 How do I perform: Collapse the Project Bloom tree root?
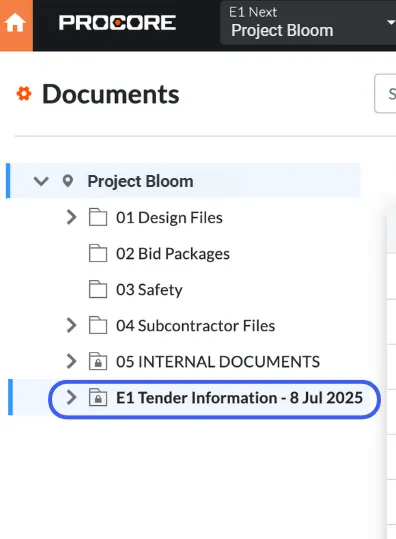click(x=41, y=181)
